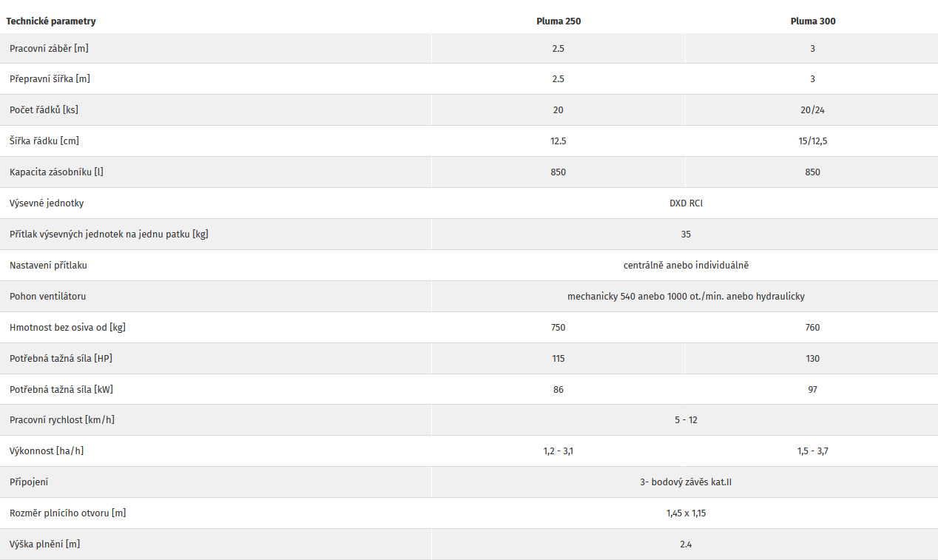Click the Pracovní rychlost [km/h] label
This screenshot has width=938, height=560.
click(62, 419)
